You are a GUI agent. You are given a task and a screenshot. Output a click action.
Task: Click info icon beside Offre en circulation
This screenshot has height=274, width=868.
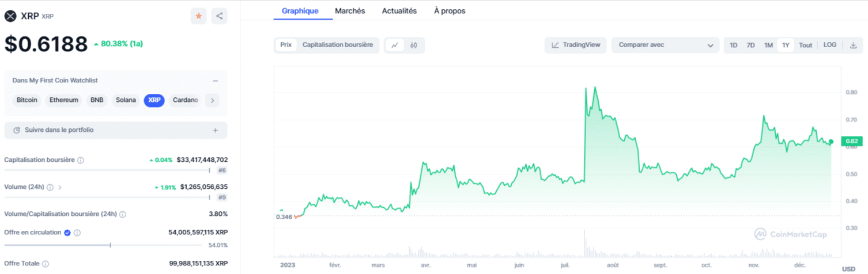(77, 233)
